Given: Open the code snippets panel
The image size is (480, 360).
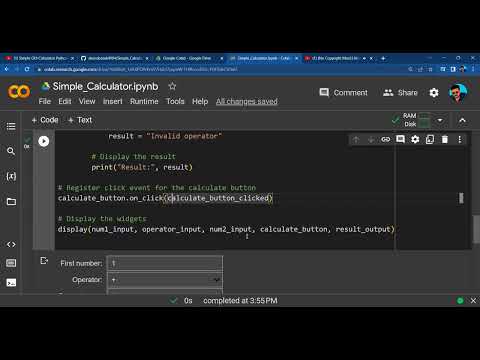Looking at the screenshot, I should tap(11, 244).
